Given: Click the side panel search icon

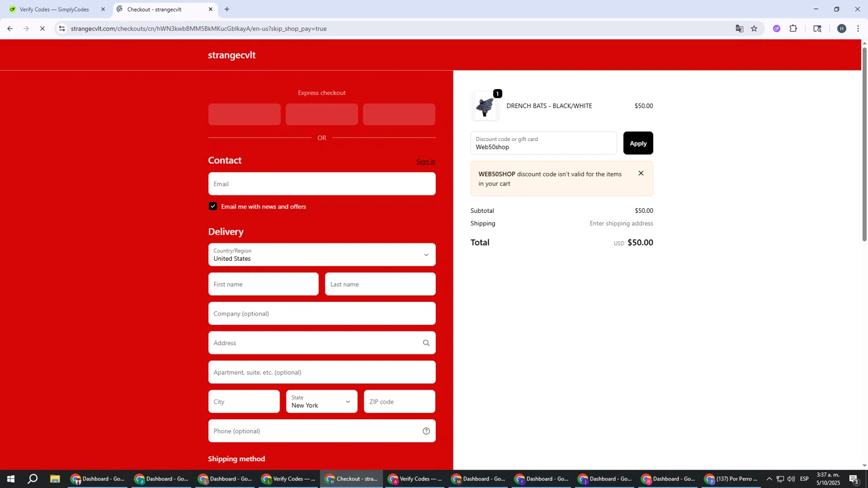Looking at the screenshot, I should point(817,28).
